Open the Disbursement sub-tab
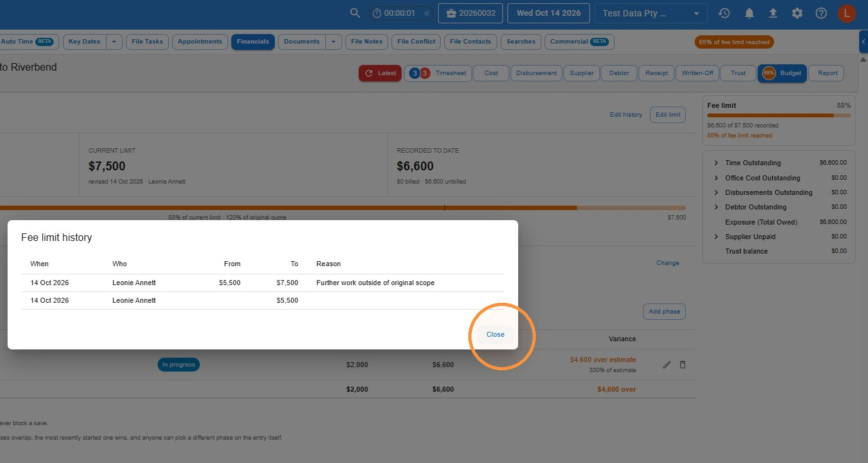 point(536,73)
